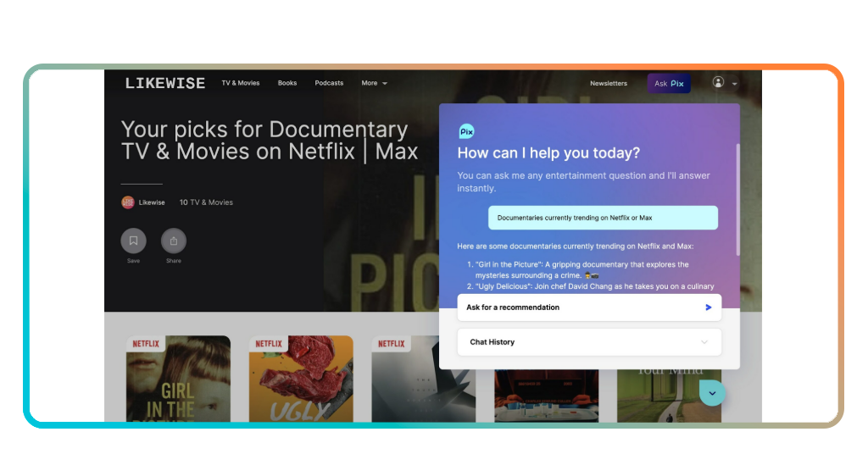Click the chat panel scrollbar
The height and width of the screenshot is (454, 868).
[x=738, y=199]
